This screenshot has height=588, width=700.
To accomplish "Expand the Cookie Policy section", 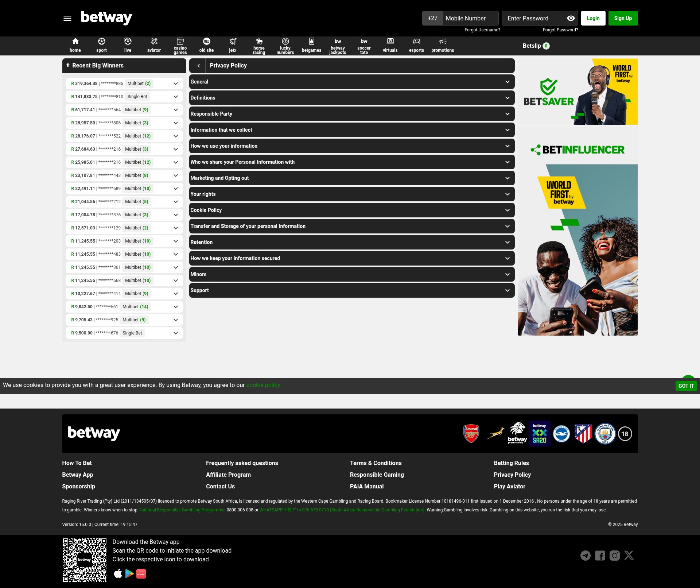I will [x=352, y=210].
